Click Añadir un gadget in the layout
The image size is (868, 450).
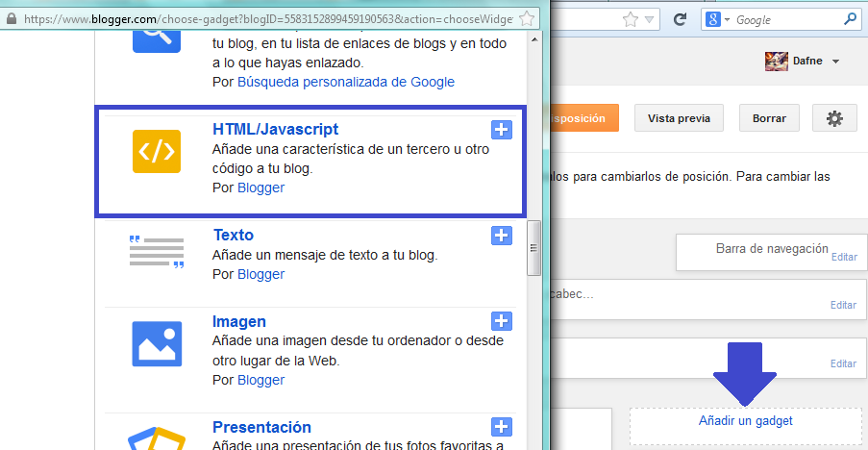745,420
